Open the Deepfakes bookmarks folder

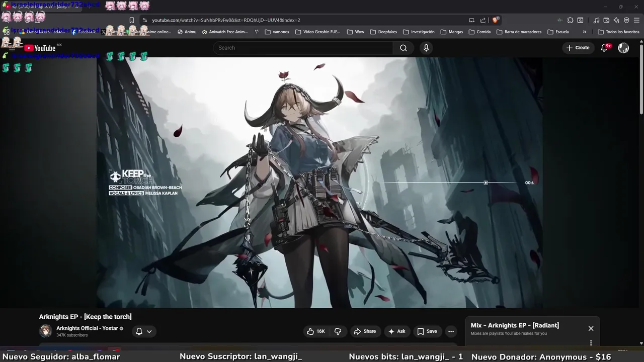383,32
